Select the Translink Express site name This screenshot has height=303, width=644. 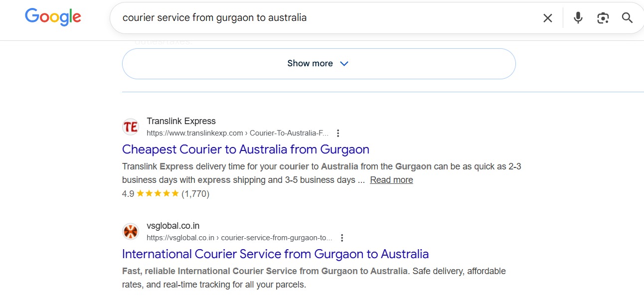coord(181,121)
